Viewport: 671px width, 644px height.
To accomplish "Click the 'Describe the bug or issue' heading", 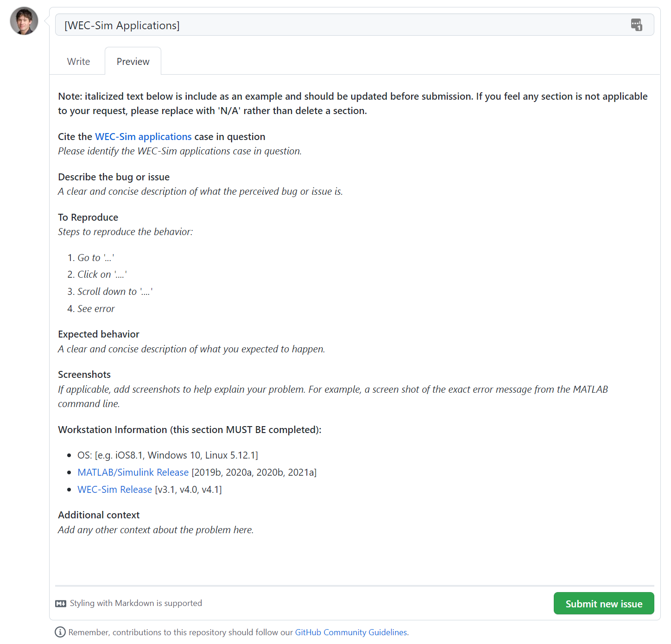I will (x=114, y=177).
